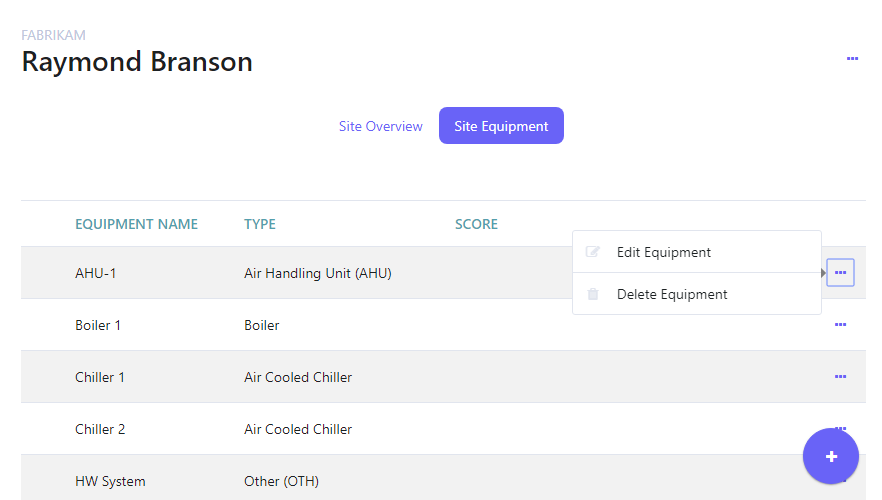882x500 pixels.
Task: Click the pencil icon for Edit Equipment
Action: coord(593,252)
